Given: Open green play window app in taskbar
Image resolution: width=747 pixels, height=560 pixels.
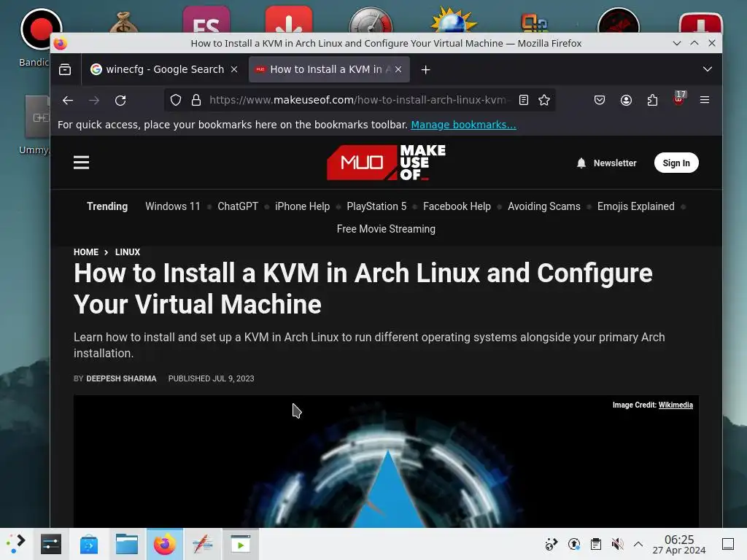Looking at the screenshot, I should [x=241, y=544].
